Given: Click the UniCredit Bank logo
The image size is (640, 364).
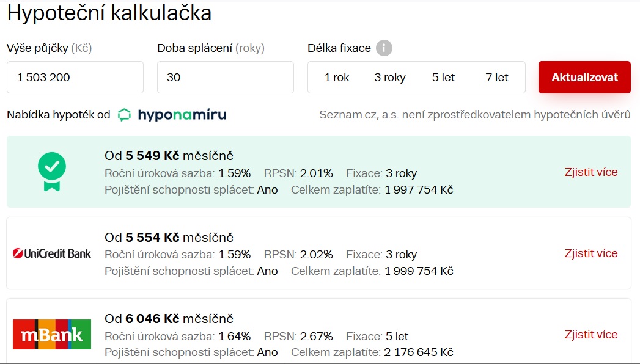Looking at the screenshot, I should click(52, 253).
